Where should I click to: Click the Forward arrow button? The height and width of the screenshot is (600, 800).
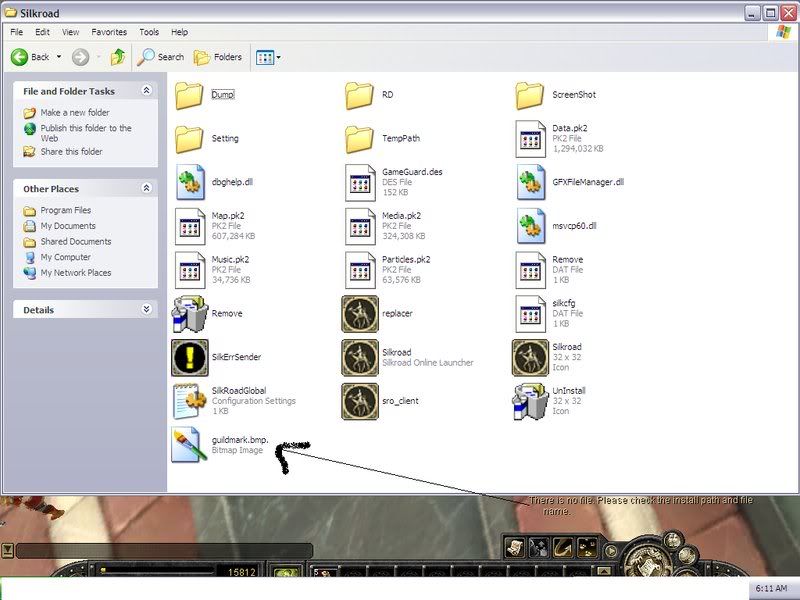pyautogui.click(x=80, y=57)
